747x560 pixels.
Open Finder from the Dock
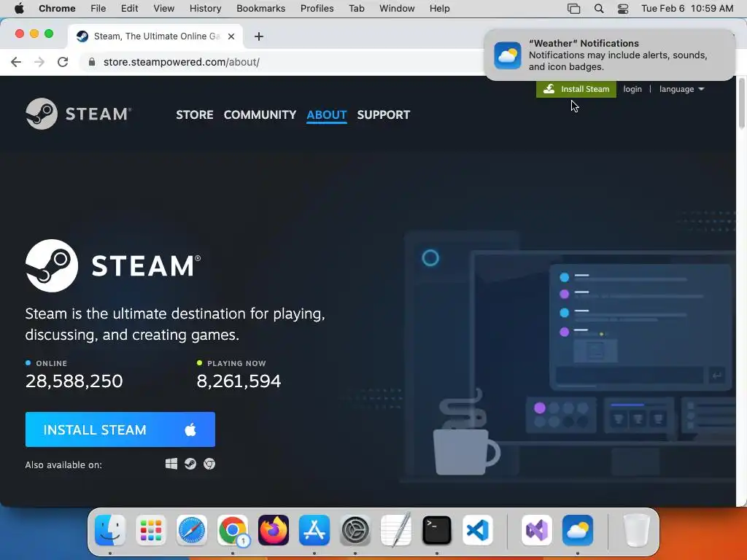(110, 530)
